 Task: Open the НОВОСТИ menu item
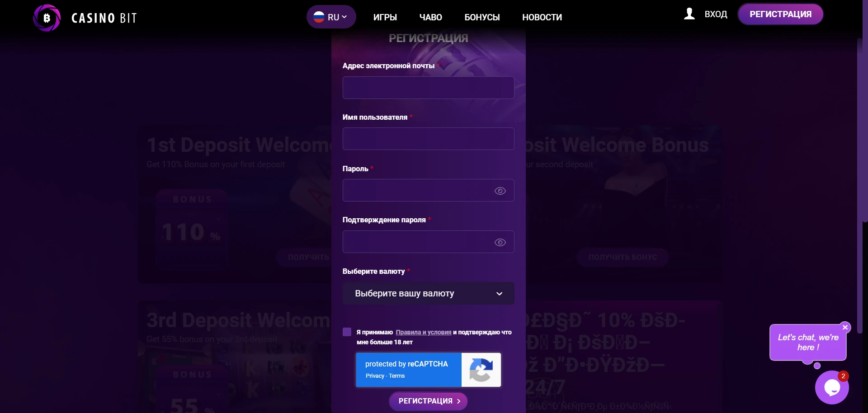click(542, 17)
